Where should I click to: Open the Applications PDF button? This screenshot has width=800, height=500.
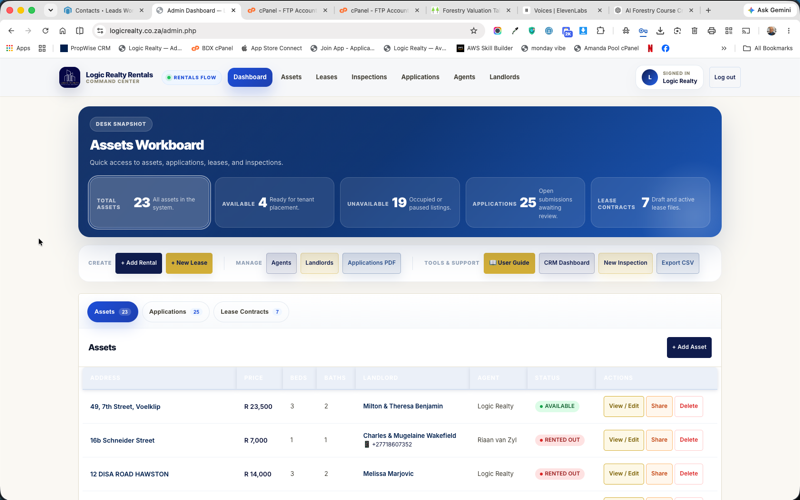coord(371,263)
